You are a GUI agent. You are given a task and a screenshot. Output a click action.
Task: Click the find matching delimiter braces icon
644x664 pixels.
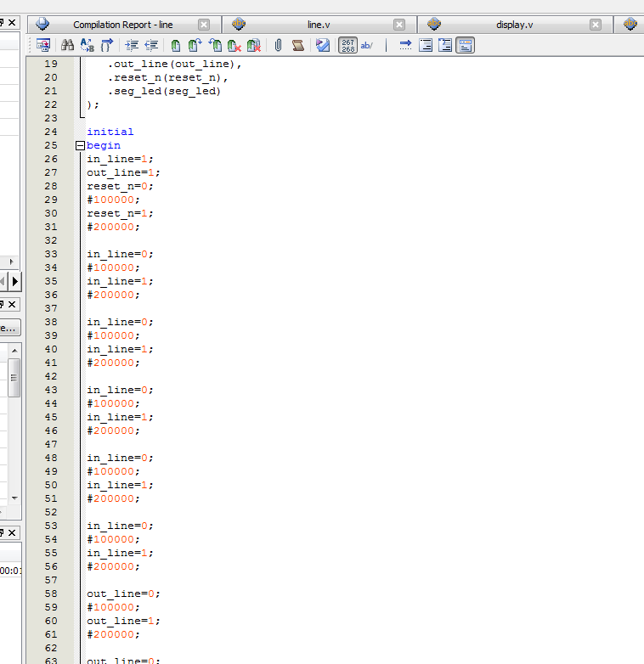107,45
